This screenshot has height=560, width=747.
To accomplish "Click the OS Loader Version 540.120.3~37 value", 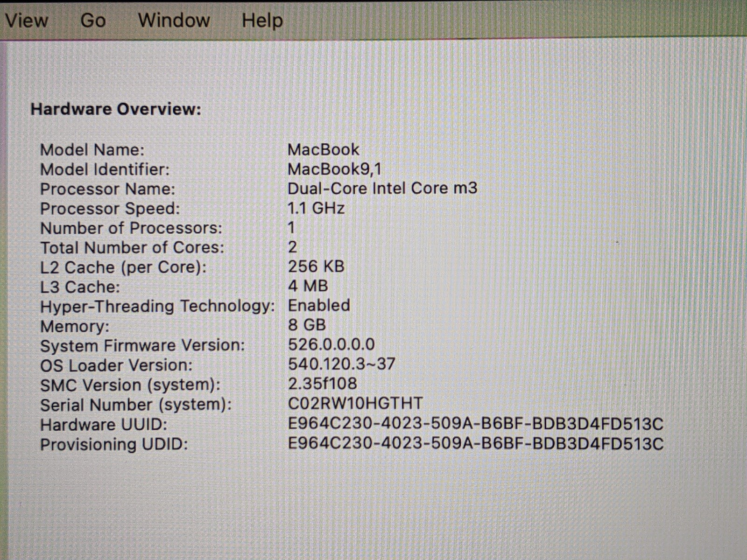I will (x=341, y=364).
